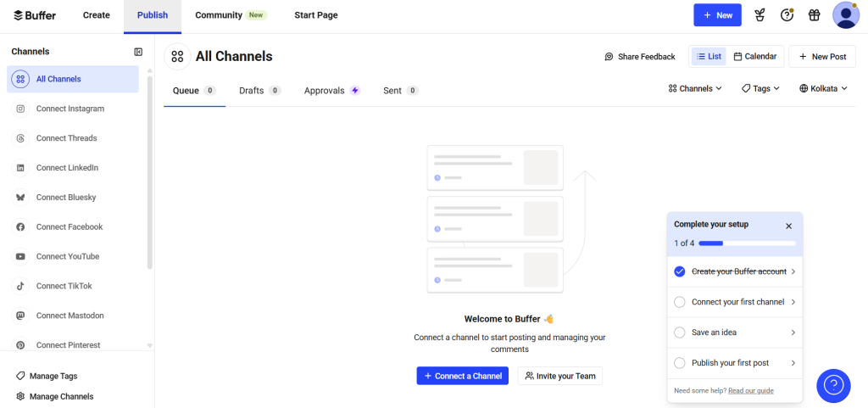Check the Connect your first channel circle

pyautogui.click(x=680, y=302)
